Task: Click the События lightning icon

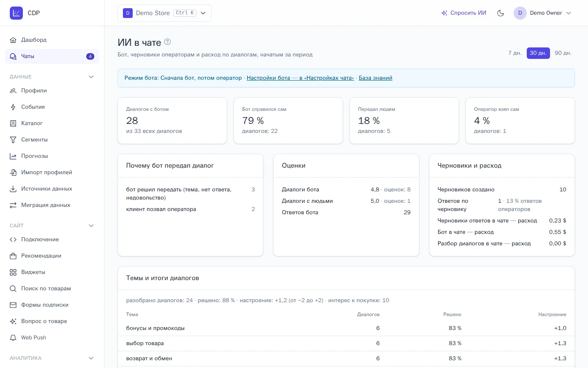Action: [13, 107]
